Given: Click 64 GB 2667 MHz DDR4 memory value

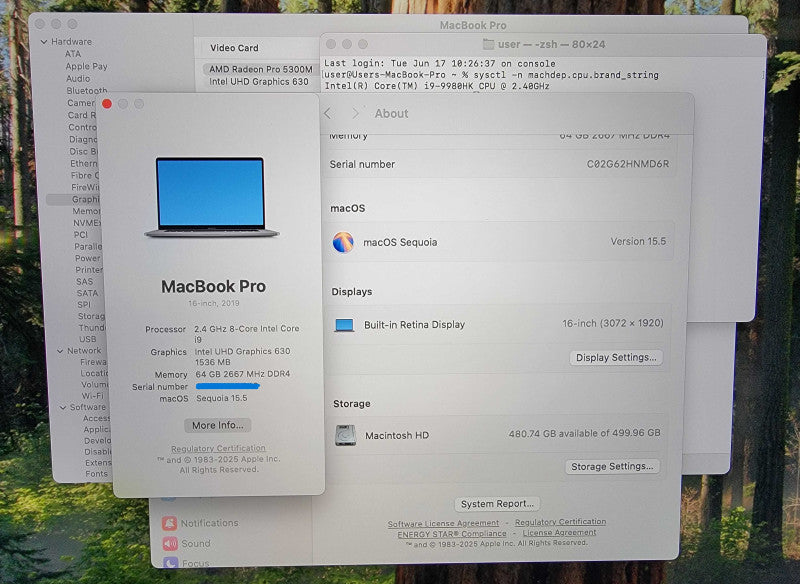Looking at the screenshot, I should (x=243, y=374).
